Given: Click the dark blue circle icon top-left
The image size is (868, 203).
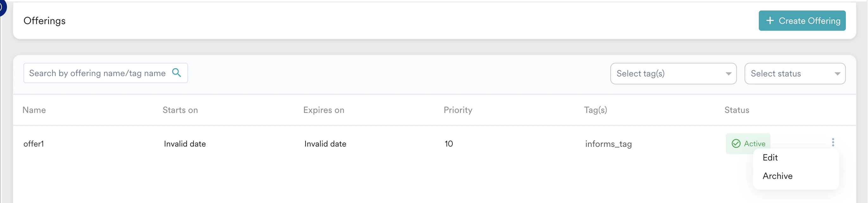Looking at the screenshot, I should pos(2,7).
